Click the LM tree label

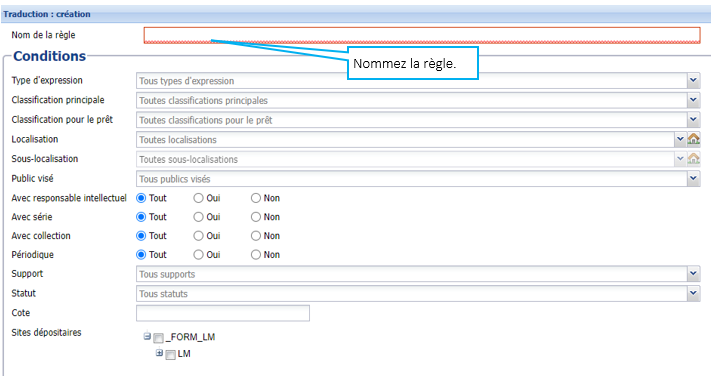click(x=184, y=354)
